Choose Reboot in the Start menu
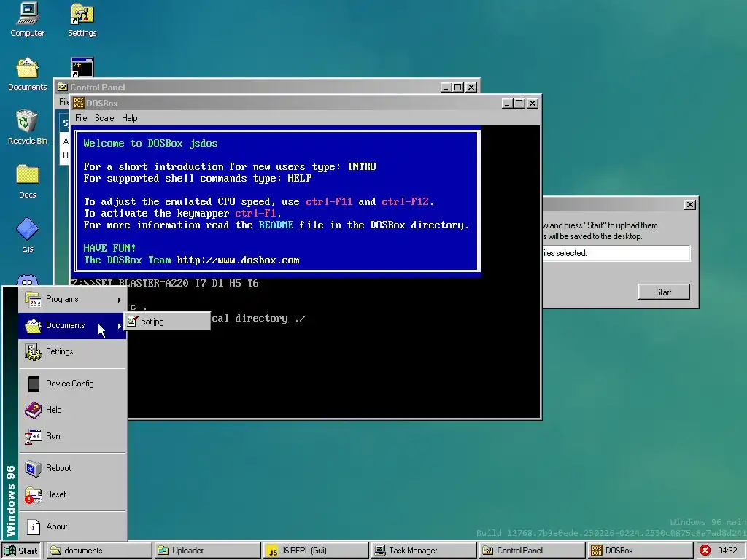 click(x=72, y=468)
